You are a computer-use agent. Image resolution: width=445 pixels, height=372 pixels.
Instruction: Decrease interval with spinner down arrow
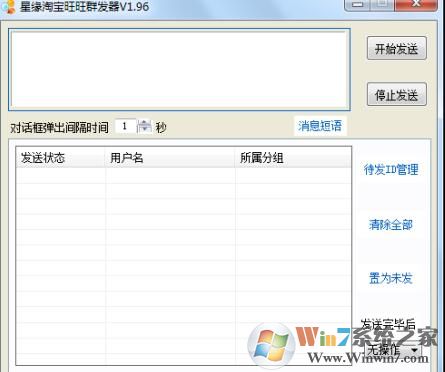coord(144,130)
